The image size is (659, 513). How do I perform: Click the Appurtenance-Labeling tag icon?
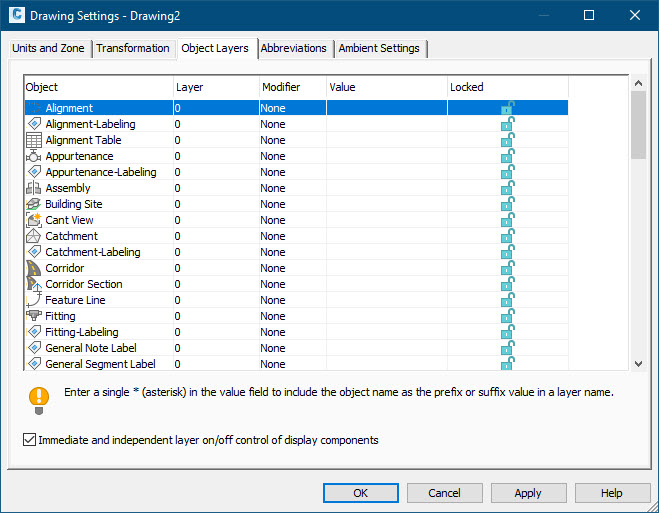click(34, 172)
